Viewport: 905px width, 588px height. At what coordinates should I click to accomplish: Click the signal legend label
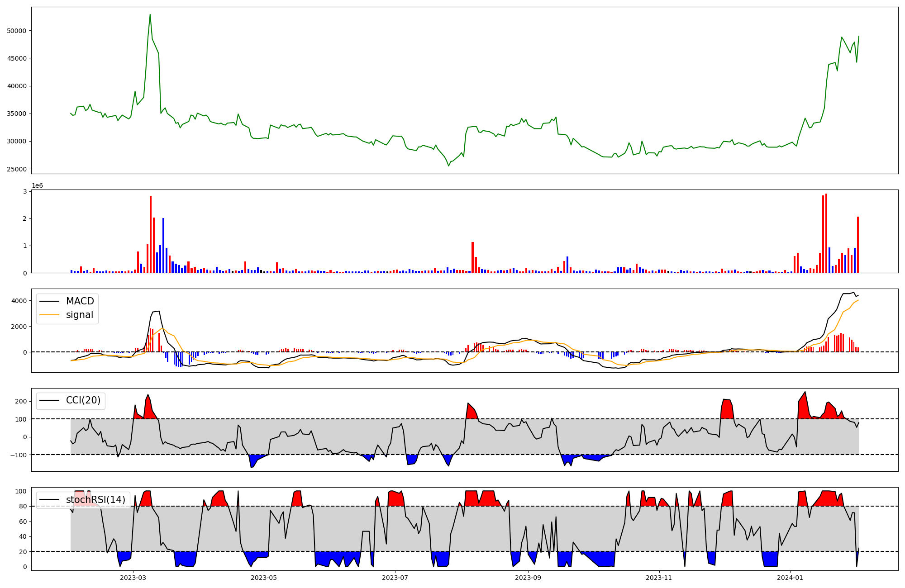click(80, 315)
